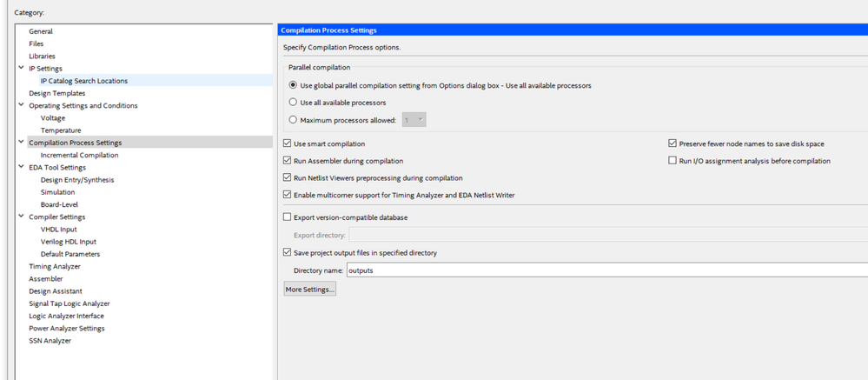Toggle Run Assembler during compilation
The height and width of the screenshot is (380, 868).
(288, 161)
